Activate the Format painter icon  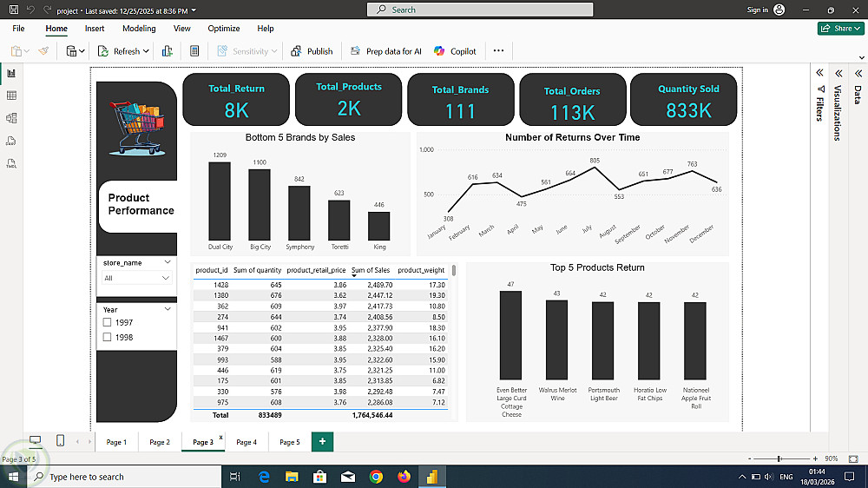43,51
